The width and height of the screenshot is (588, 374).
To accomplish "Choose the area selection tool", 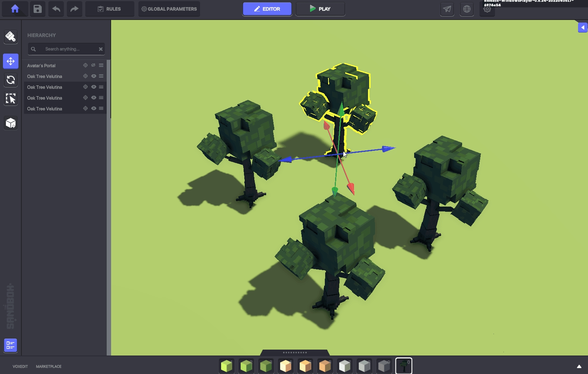I will point(11,99).
